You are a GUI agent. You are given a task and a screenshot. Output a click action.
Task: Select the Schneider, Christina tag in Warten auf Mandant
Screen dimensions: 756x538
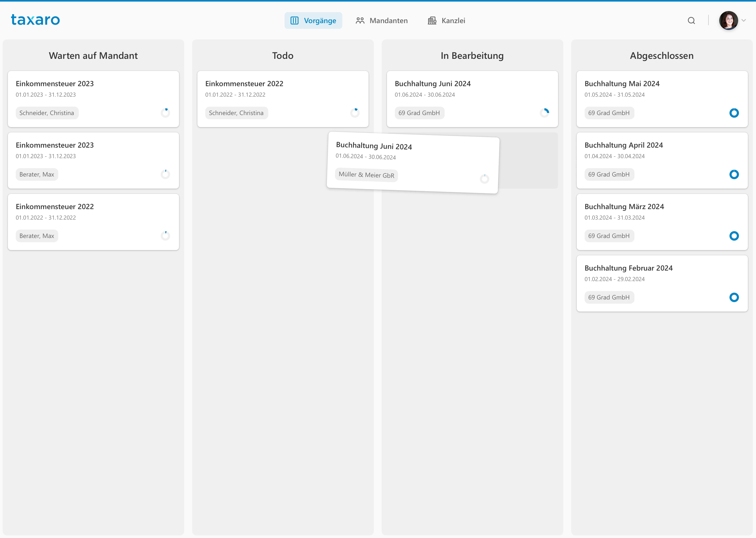click(x=47, y=113)
